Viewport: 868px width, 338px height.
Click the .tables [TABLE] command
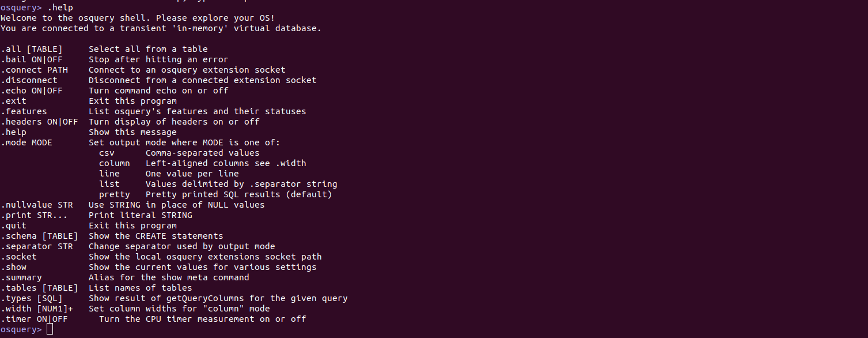tap(39, 288)
